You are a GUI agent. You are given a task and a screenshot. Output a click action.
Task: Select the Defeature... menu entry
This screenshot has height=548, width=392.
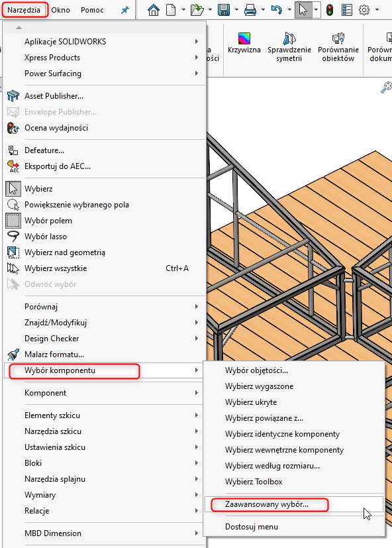104,150
